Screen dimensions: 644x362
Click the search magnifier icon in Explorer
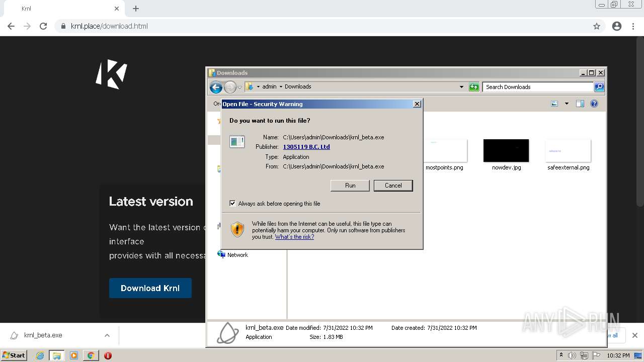click(x=599, y=87)
